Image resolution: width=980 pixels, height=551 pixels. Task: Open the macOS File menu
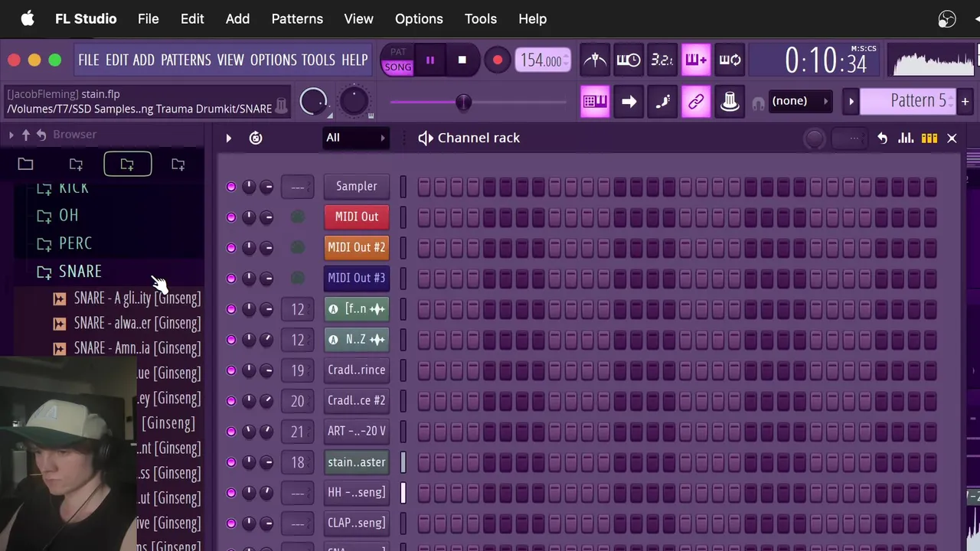tap(149, 19)
